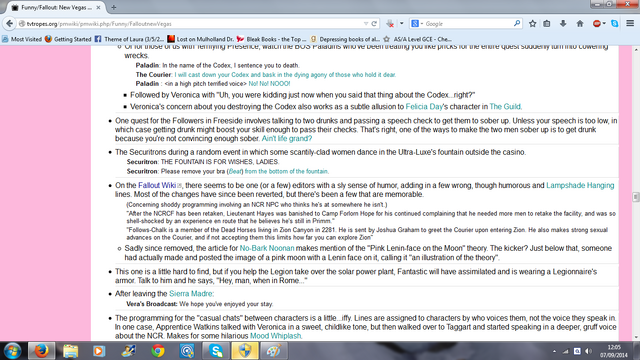Show hidden system tray icons
Viewport: 640px width, 360px height.
tap(554, 351)
